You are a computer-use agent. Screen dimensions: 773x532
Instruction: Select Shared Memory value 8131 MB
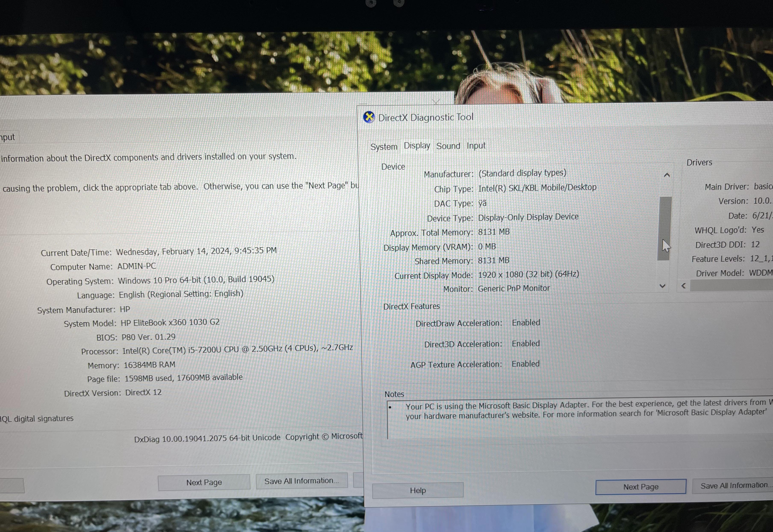494,260
